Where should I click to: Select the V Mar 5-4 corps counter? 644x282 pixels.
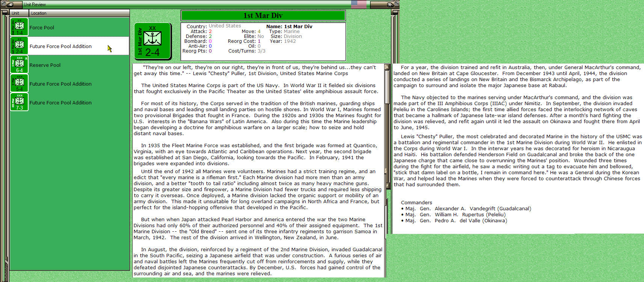20,83
